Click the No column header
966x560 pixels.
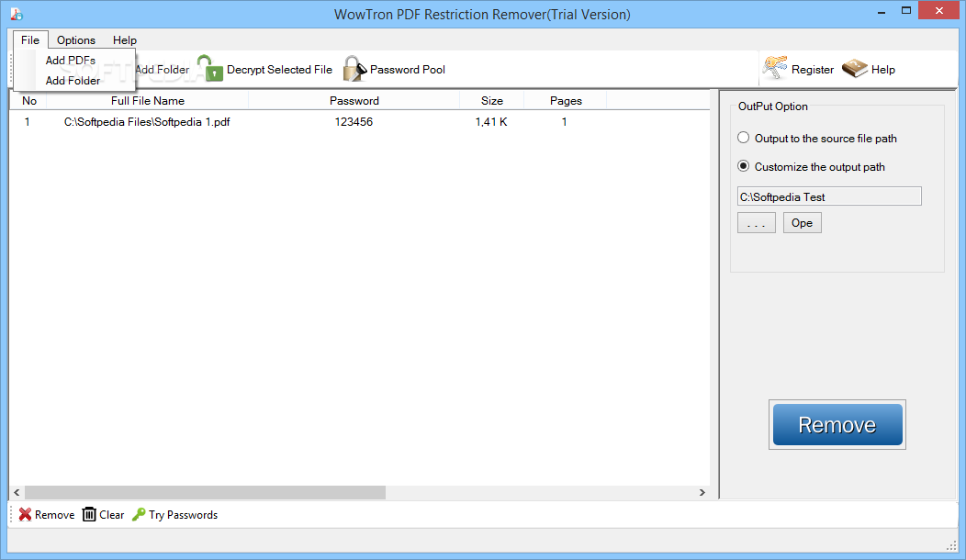[x=29, y=100]
